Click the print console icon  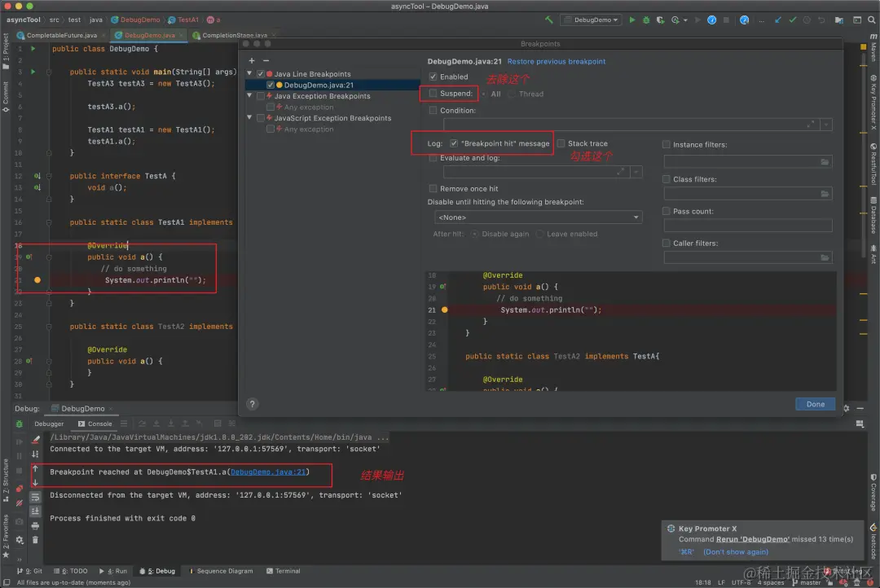click(x=35, y=525)
